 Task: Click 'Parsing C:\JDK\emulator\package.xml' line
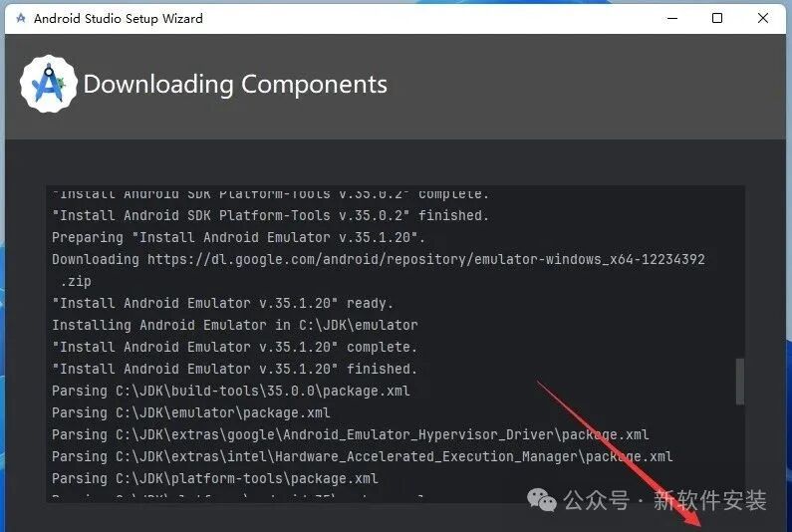[191, 412]
